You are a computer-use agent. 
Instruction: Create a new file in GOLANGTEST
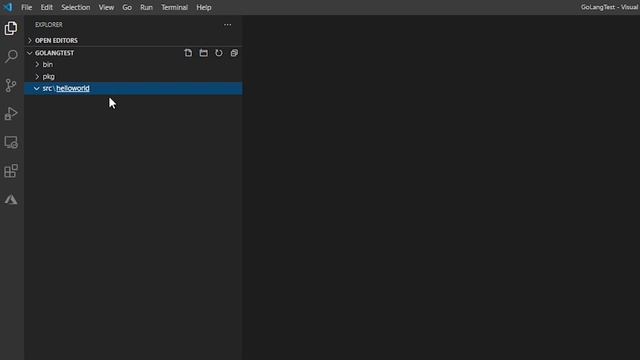pyautogui.click(x=188, y=53)
